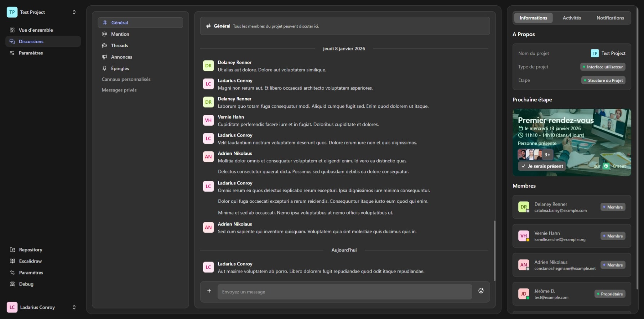The image size is (644, 319).
Task: Expand the Test Project switcher
Action: (x=74, y=12)
